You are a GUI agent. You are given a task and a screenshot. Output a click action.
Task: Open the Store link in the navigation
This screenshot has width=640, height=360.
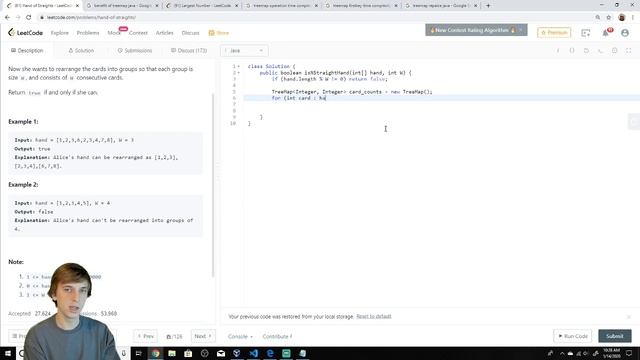coord(219,33)
